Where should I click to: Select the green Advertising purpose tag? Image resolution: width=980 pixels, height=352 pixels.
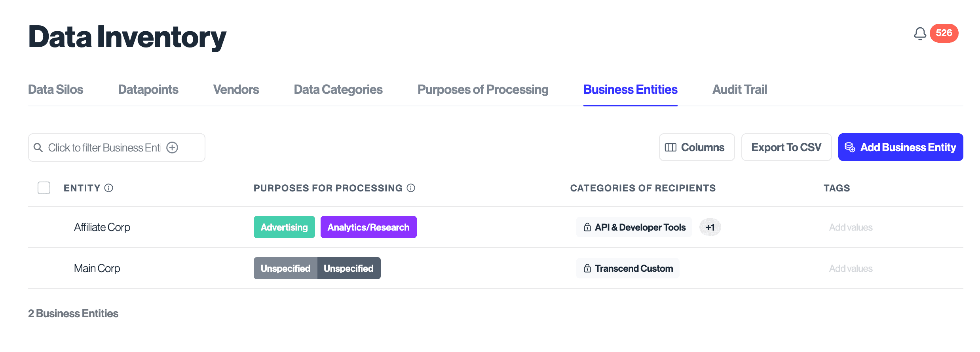click(284, 227)
